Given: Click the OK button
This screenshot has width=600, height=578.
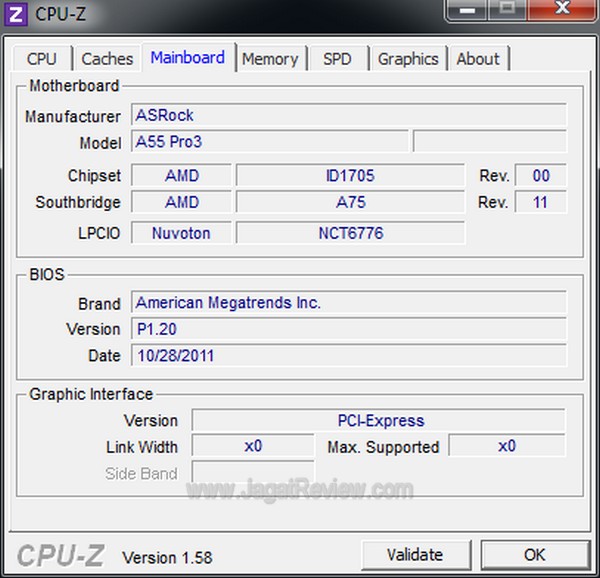Looking at the screenshot, I should [x=535, y=555].
